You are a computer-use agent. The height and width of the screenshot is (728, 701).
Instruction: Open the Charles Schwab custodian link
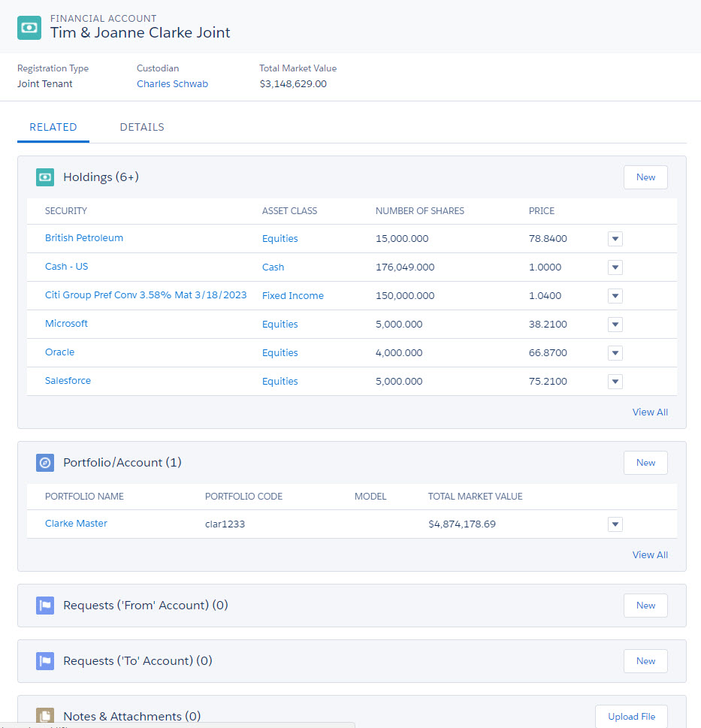172,84
